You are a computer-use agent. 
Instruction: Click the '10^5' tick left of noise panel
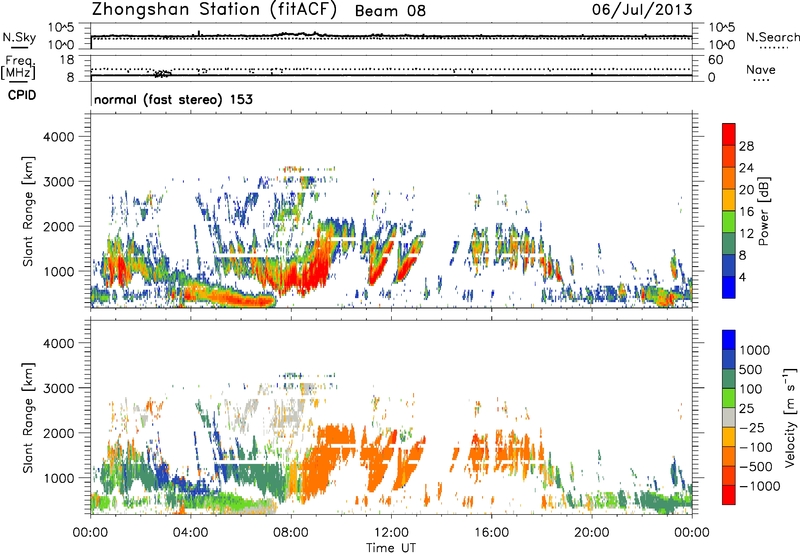point(61,27)
